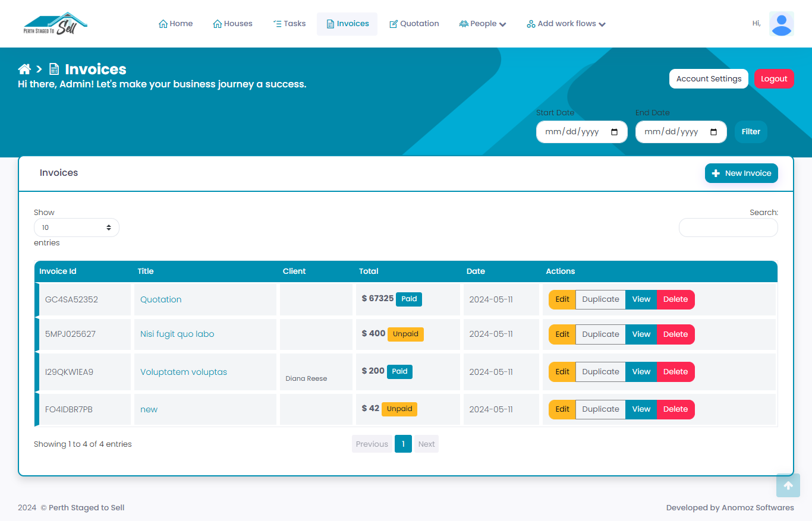Delete the invoice 5MPJ025627
Image resolution: width=812 pixels, height=521 pixels.
tap(675, 334)
